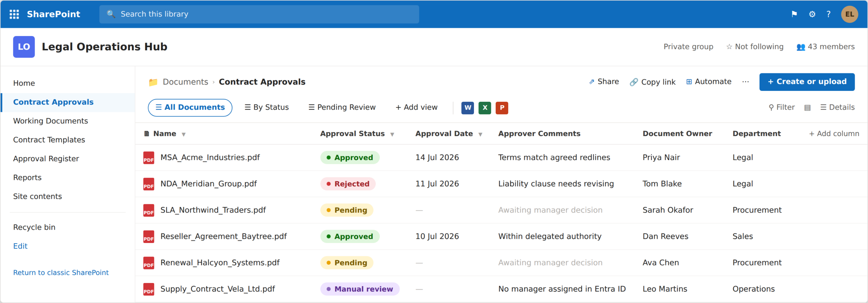Switch to the By Status view
The width and height of the screenshot is (868, 303).
(x=267, y=107)
